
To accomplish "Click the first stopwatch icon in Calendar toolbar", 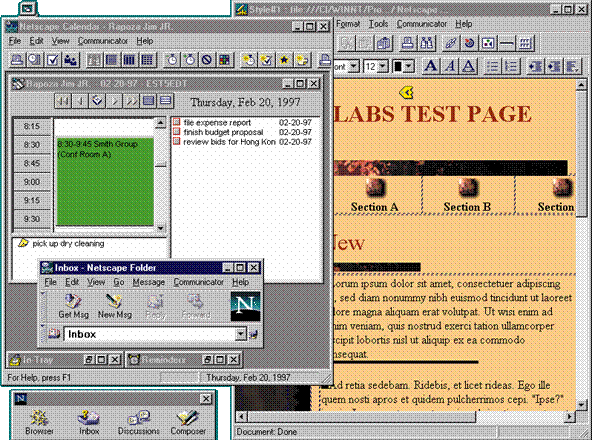I will point(172,60).
